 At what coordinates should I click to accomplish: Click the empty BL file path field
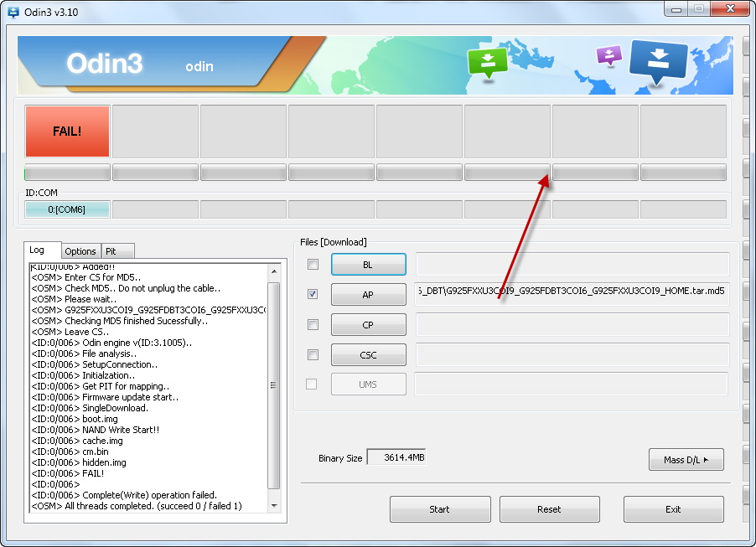pos(572,264)
